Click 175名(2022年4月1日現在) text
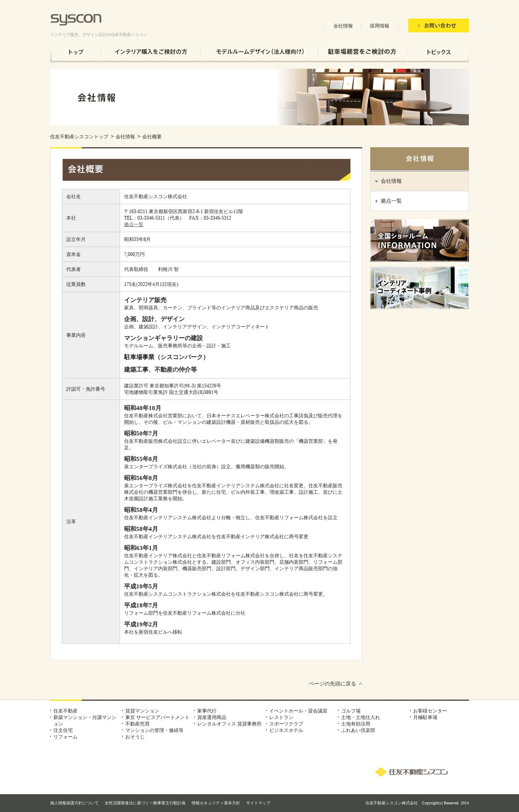Screen dimensions: 519x812 (151, 284)
